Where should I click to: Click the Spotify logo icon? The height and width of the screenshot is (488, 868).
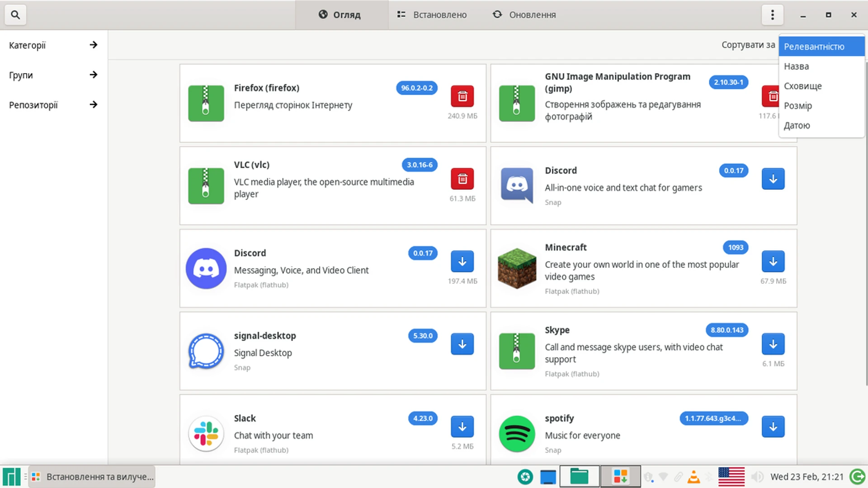[x=517, y=434]
